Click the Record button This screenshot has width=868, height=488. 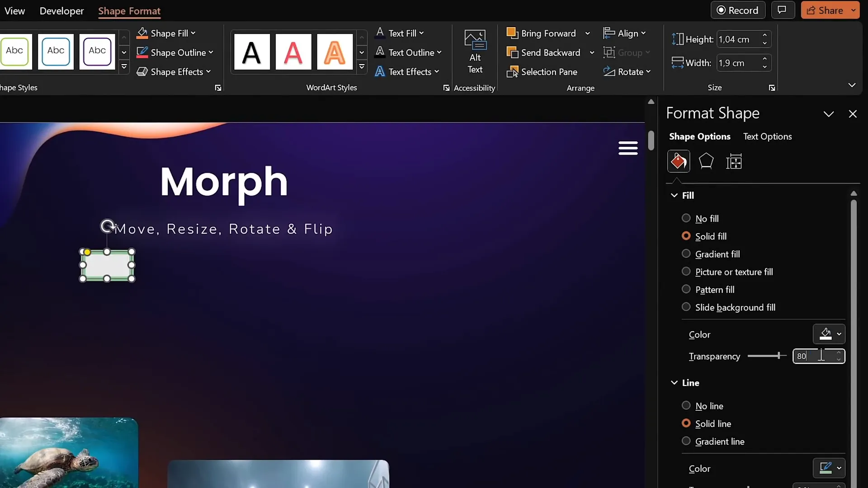[738, 10]
